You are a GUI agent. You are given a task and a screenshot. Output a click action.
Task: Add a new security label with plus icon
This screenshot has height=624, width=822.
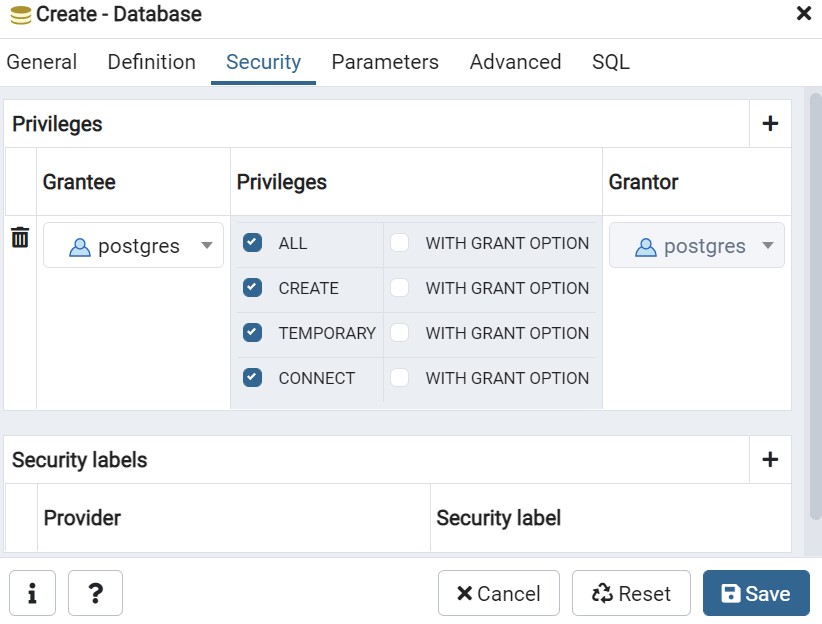tap(770, 460)
